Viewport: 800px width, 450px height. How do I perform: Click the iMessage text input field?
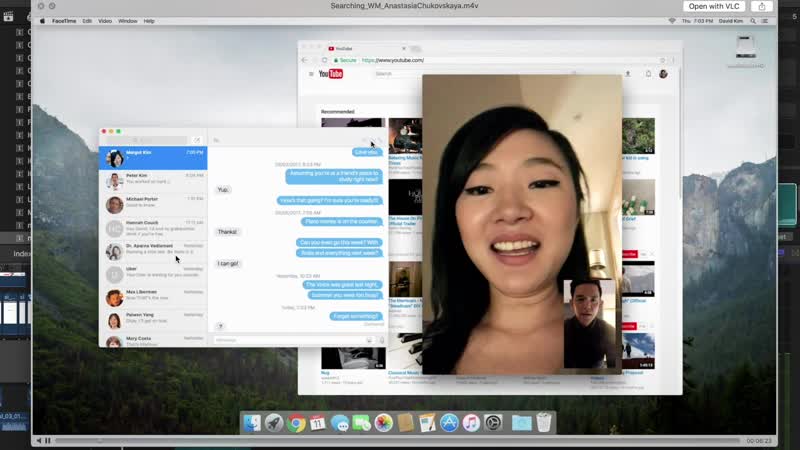(293, 340)
